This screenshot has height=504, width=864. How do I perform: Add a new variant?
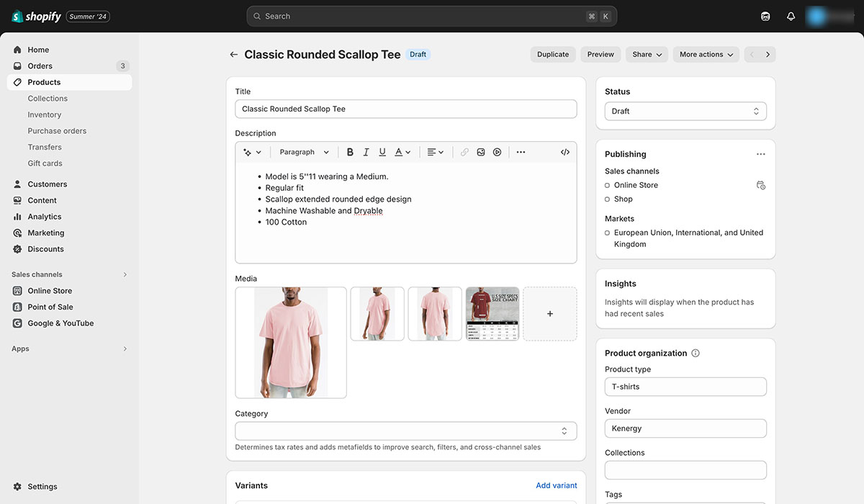pos(556,485)
